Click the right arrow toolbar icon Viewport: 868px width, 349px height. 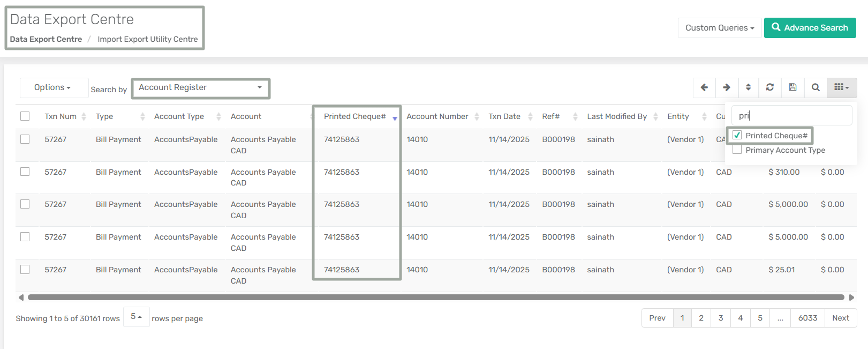tap(727, 87)
